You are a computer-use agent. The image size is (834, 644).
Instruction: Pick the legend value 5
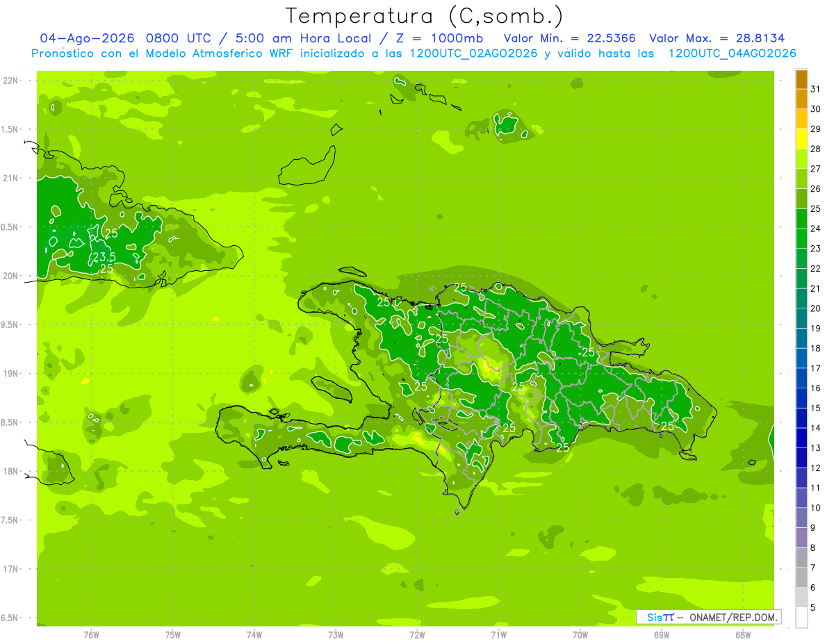coord(813,608)
